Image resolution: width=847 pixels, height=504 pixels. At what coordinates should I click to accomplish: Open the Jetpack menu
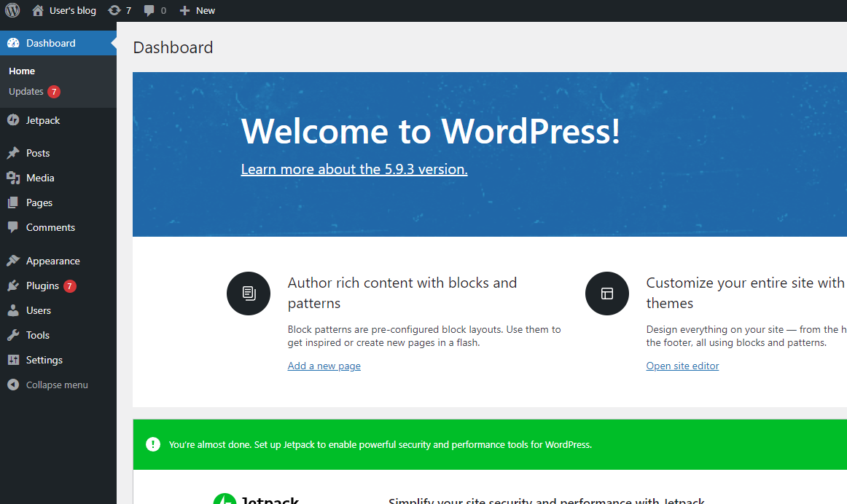tap(58, 120)
